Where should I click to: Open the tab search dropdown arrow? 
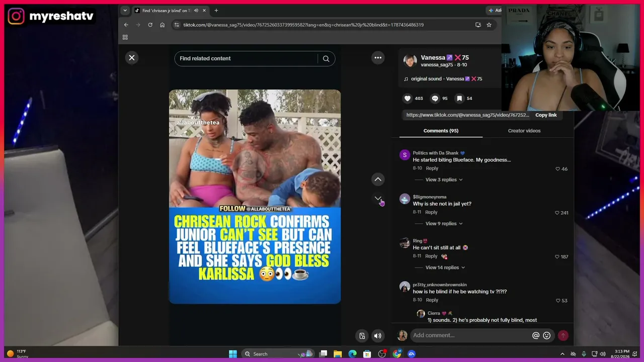point(125,11)
